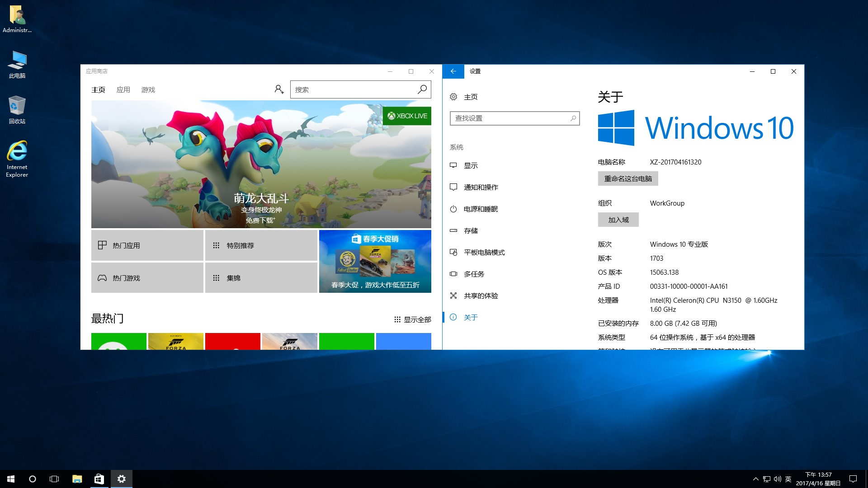Open the Action Center notification icon
The height and width of the screenshot is (488, 868).
click(853, 479)
